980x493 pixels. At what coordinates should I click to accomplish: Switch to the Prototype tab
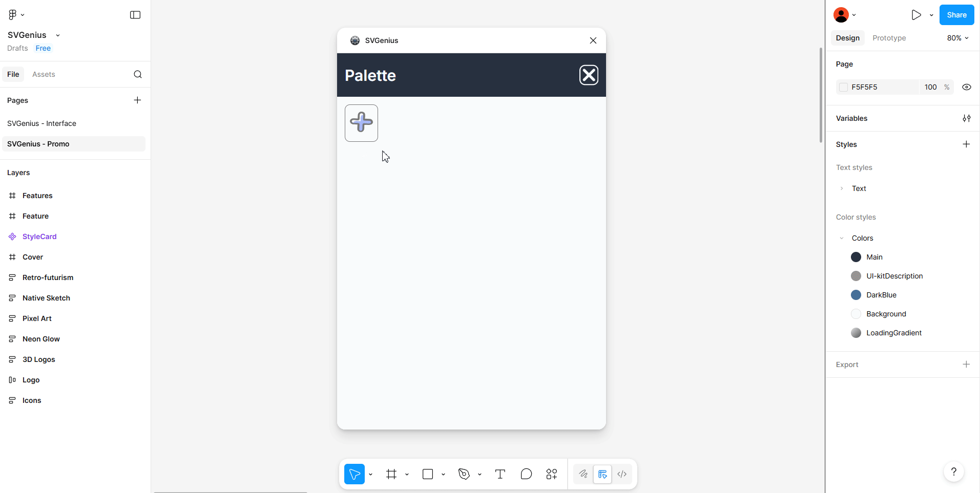point(889,38)
